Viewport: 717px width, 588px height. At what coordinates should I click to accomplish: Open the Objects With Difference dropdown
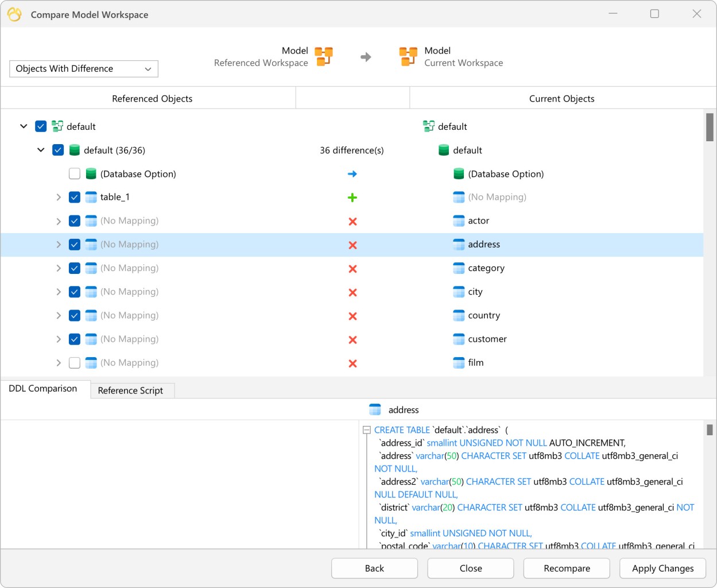[84, 69]
